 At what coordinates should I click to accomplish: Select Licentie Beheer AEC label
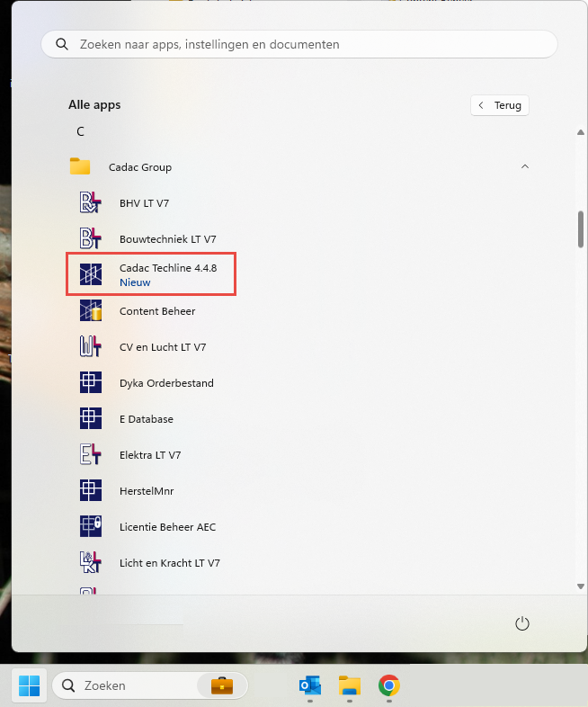[167, 527]
